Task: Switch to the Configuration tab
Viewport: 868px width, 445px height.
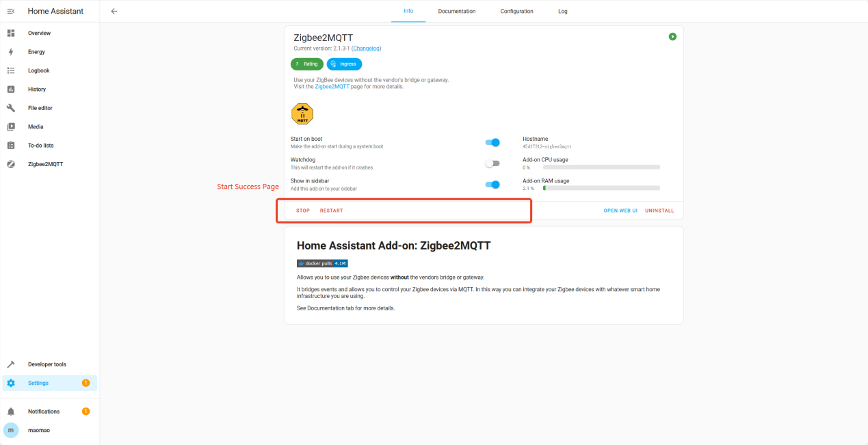Action: tap(516, 11)
